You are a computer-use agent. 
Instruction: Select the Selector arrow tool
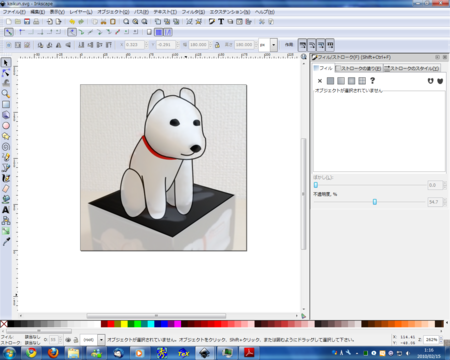tap(6, 63)
